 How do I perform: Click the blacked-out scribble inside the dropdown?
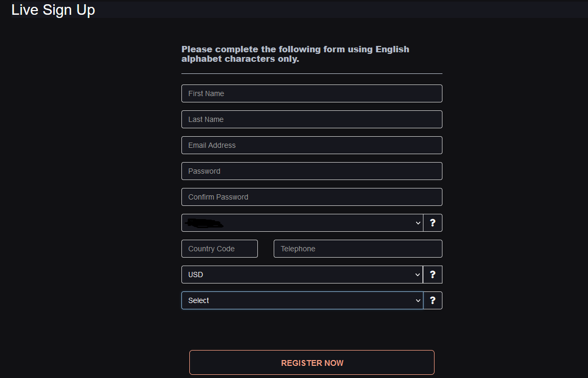(205, 223)
